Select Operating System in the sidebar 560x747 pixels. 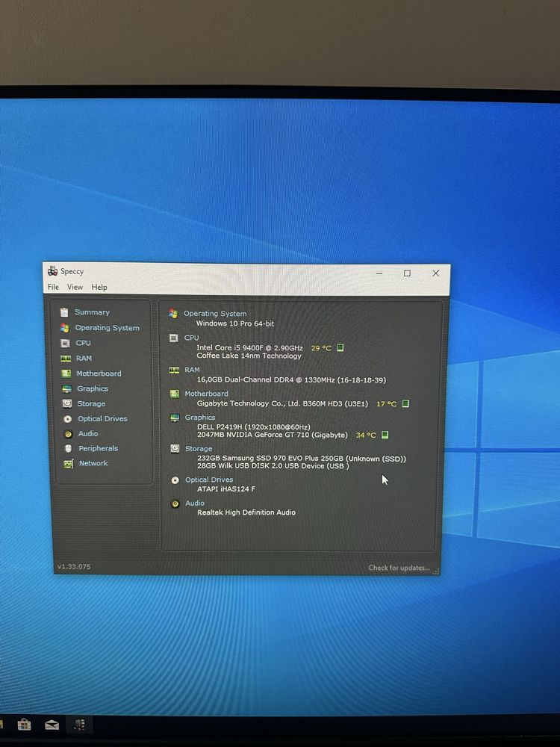pyautogui.click(x=107, y=328)
